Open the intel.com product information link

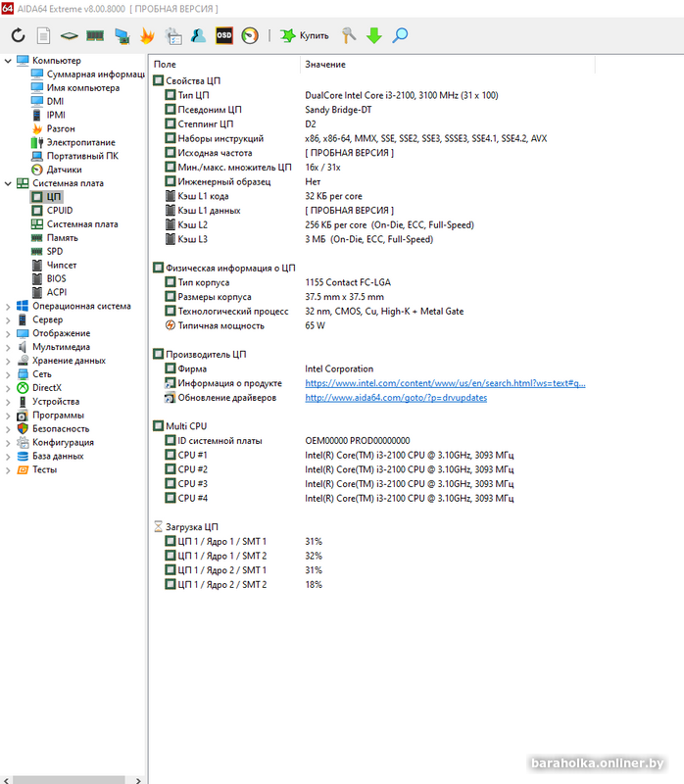(x=445, y=383)
